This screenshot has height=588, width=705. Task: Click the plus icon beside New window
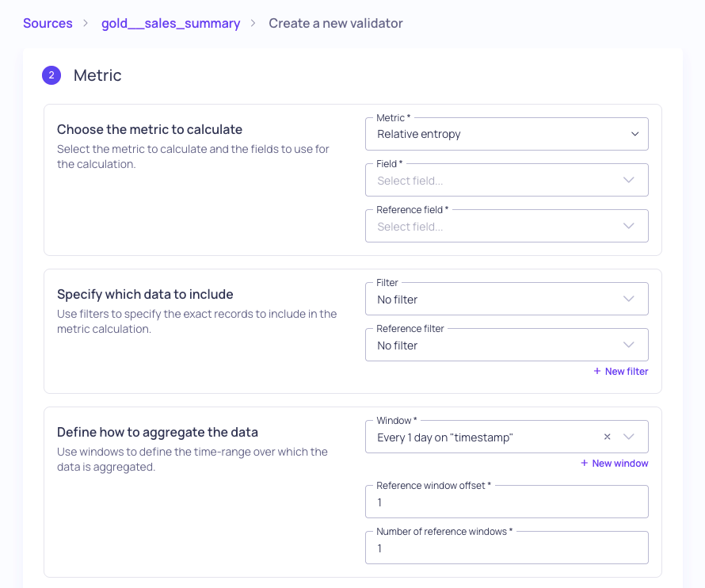(x=584, y=463)
